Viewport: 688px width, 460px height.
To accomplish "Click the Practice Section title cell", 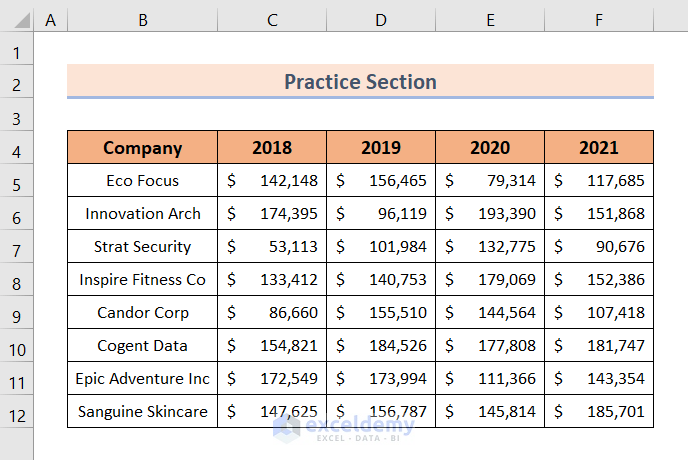I will [x=360, y=82].
